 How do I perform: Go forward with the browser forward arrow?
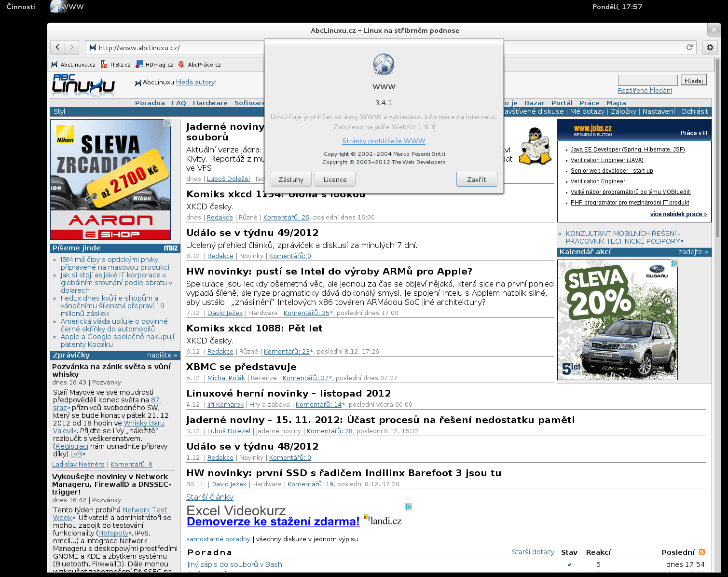[x=72, y=47]
